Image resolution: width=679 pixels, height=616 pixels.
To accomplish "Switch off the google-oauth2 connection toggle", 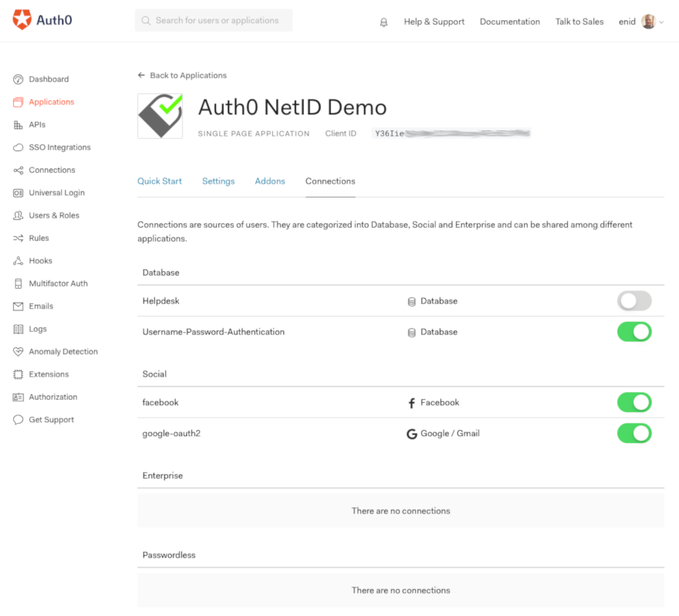I will click(634, 433).
